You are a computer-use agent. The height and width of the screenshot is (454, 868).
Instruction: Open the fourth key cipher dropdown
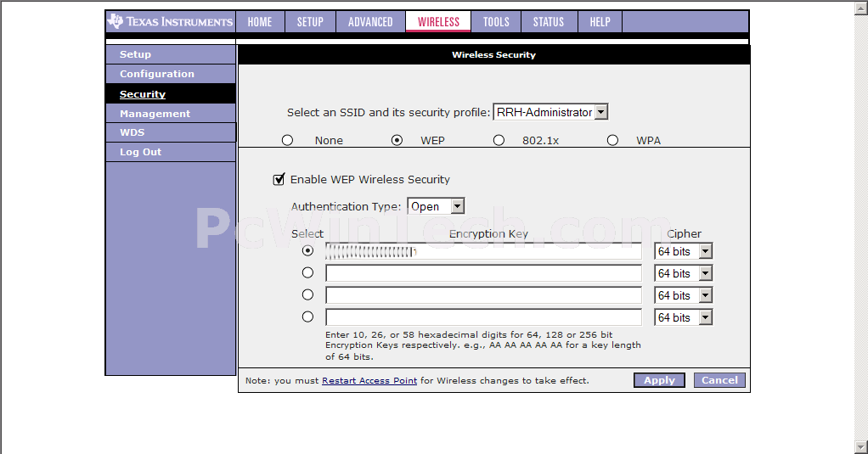point(683,317)
